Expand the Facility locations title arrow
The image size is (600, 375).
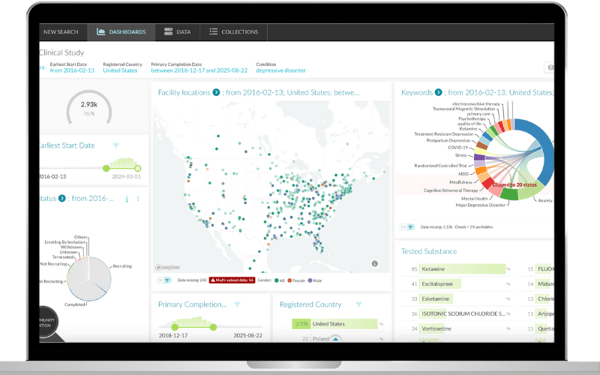click(x=216, y=92)
